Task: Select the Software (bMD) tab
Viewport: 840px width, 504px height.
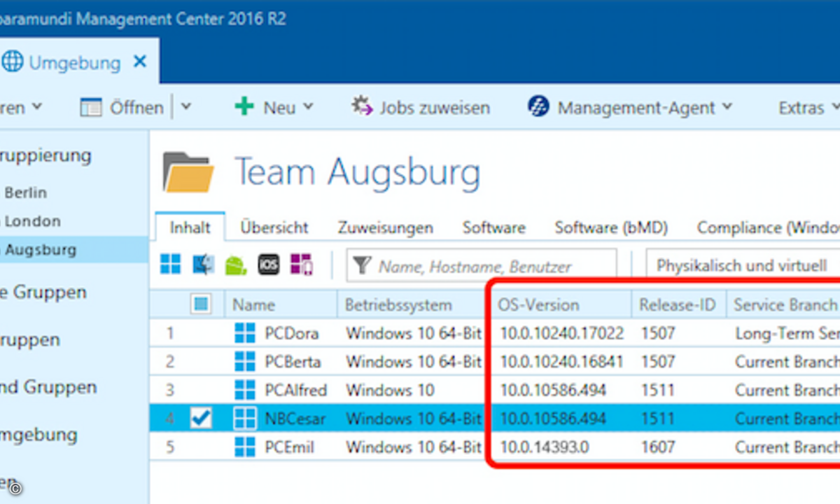Action: click(x=611, y=227)
